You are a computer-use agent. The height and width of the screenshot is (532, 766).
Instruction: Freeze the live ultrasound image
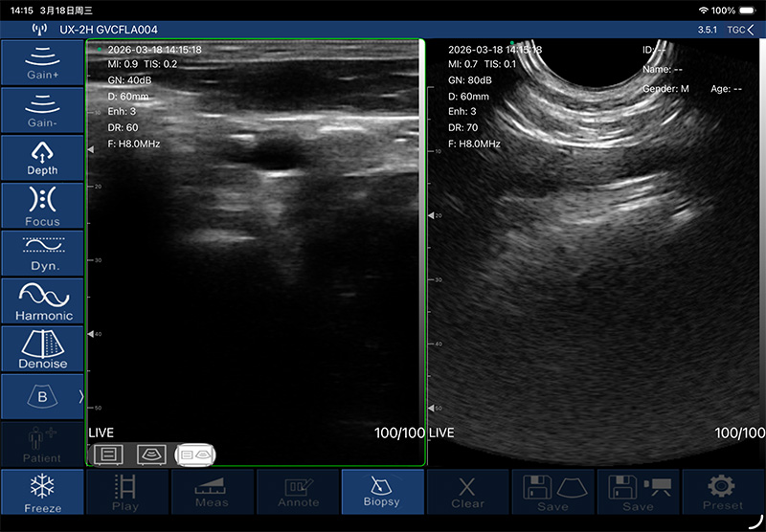[x=42, y=492]
